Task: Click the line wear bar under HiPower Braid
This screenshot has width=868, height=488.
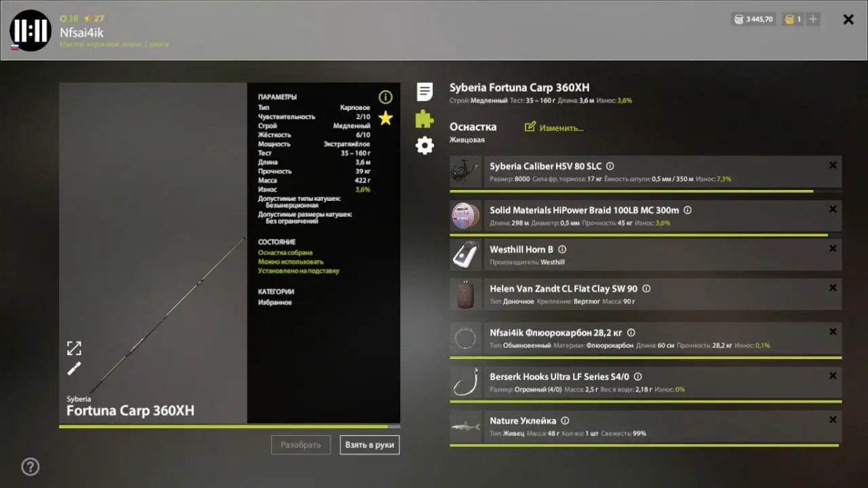Action: coord(646,235)
